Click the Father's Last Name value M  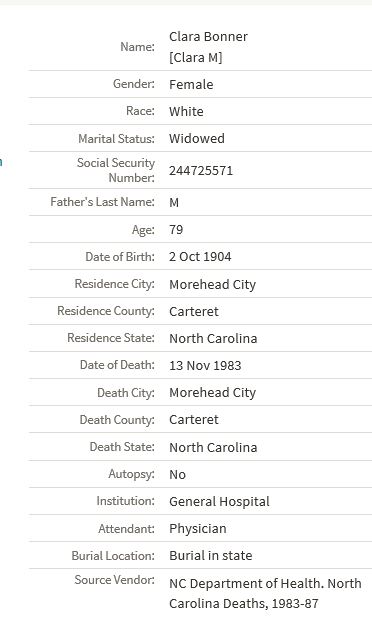click(174, 203)
